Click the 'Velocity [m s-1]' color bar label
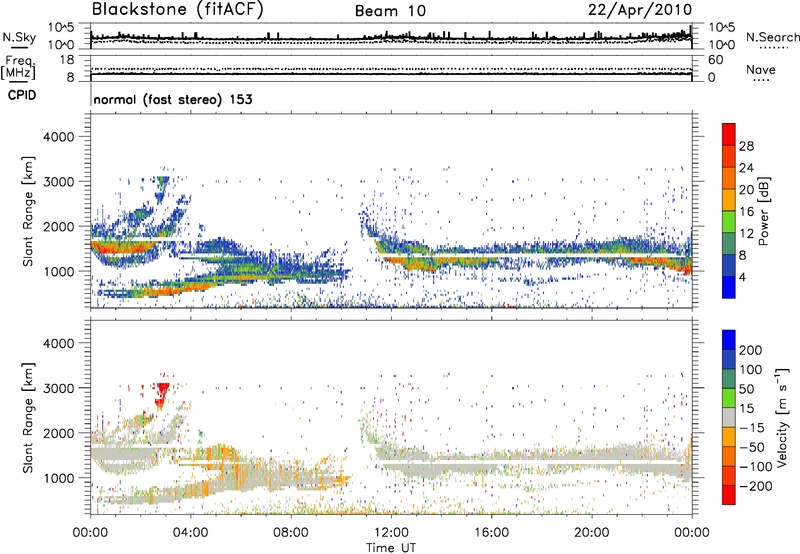This screenshot has height=554, width=800. 782,417
